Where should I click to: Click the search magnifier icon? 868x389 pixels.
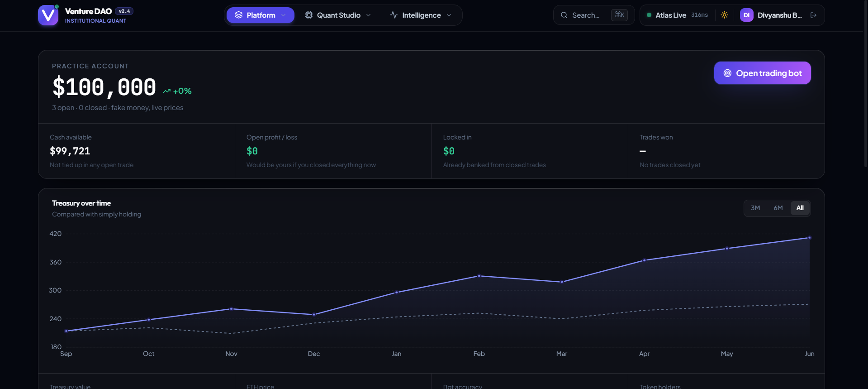(x=564, y=15)
